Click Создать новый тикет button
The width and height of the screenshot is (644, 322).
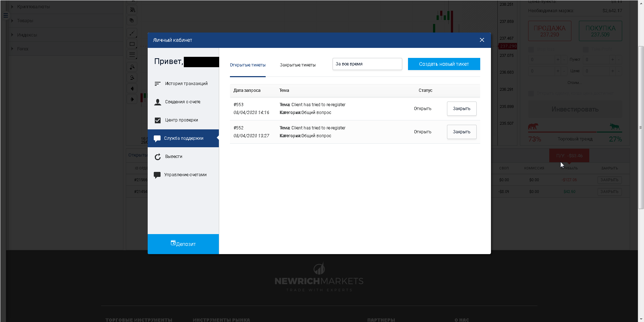[444, 64]
